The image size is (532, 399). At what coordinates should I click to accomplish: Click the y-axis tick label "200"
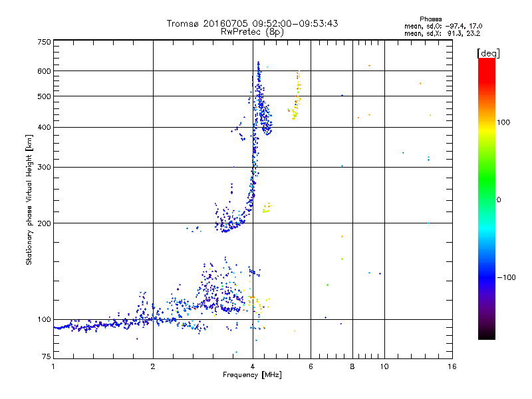click(x=44, y=223)
